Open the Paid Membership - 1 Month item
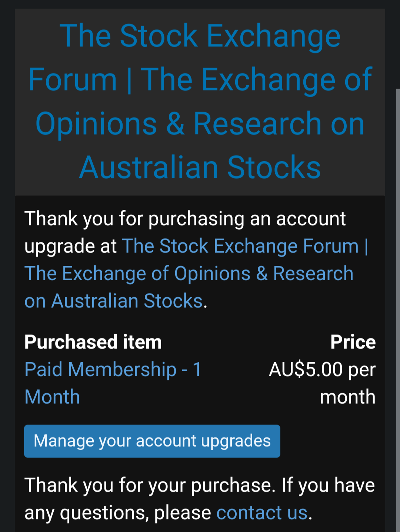 pyautogui.click(x=113, y=370)
